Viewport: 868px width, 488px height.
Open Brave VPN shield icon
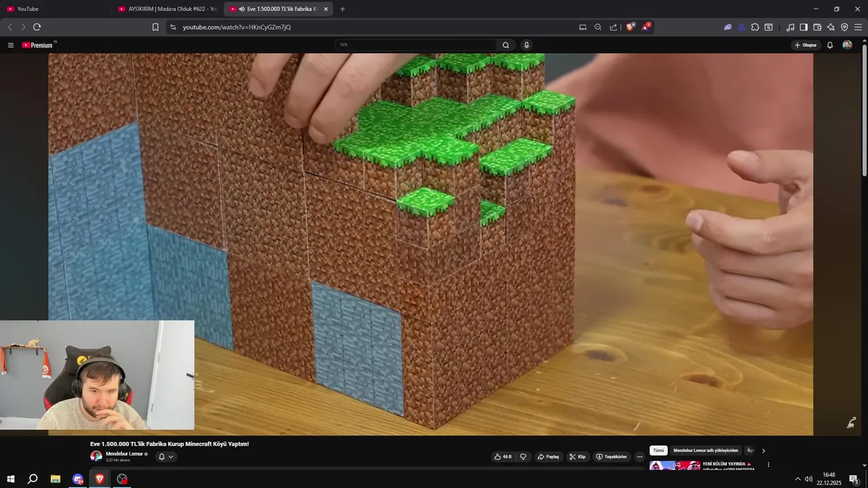click(x=844, y=27)
